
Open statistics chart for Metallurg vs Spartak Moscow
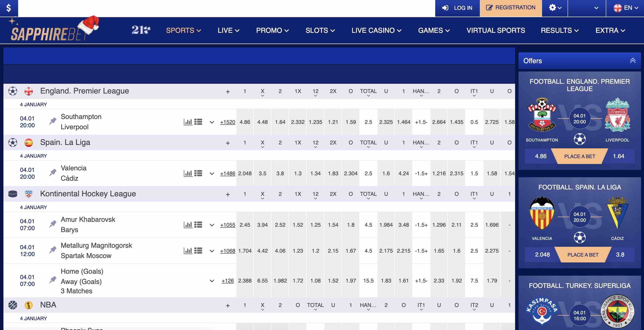pyautogui.click(x=188, y=251)
